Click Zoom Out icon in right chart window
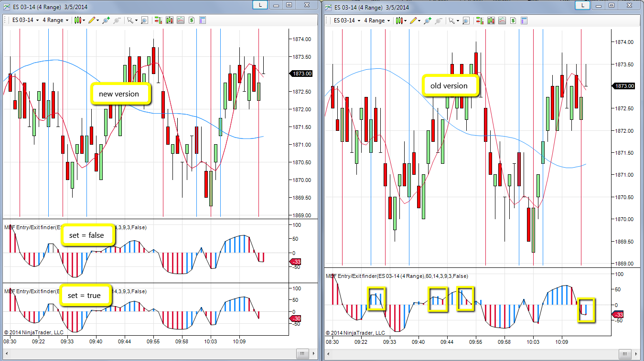Image resolution: width=644 pixels, height=361 pixels. [439, 21]
